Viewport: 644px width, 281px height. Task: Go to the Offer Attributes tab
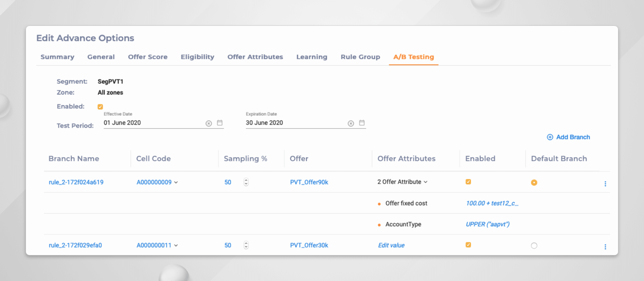255,57
